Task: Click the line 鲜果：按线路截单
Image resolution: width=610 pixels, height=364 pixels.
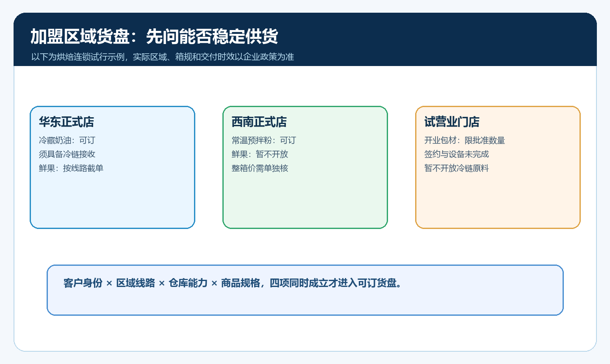Action: coord(71,168)
